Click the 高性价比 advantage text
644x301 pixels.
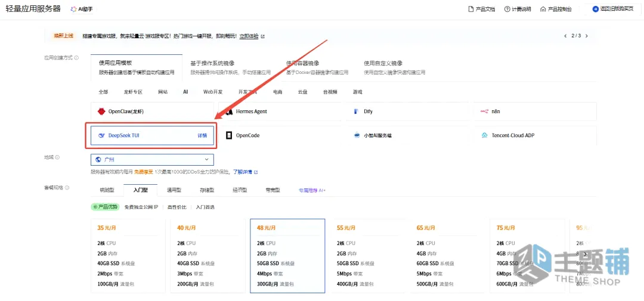pyautogui.click(x=177, y=207)
